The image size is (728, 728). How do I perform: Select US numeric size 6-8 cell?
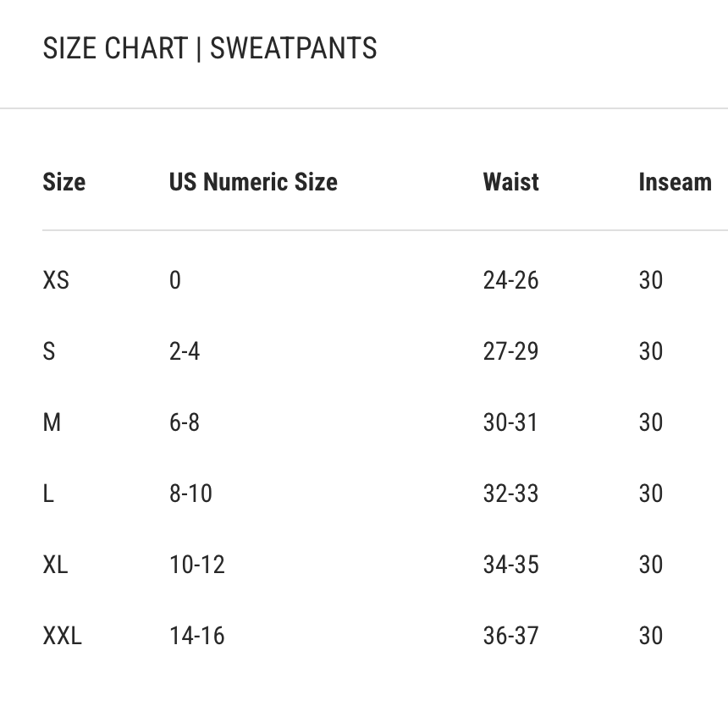click(x=185, y=422)
